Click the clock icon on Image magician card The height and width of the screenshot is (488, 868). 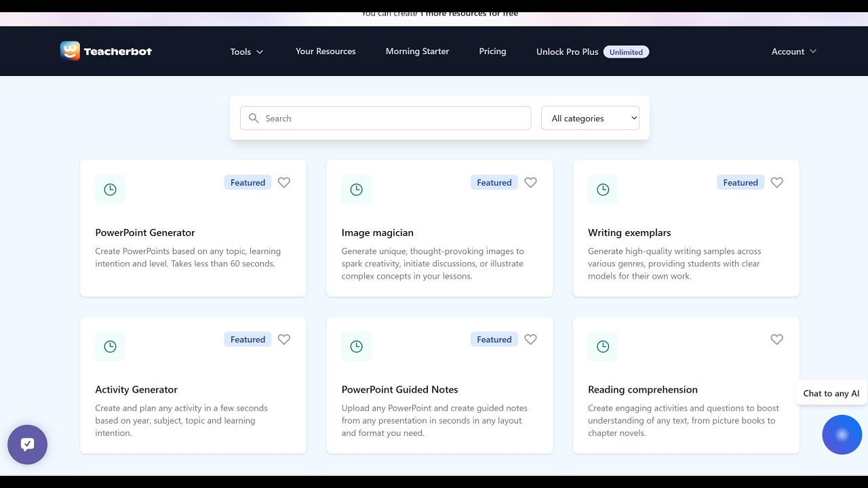(x=356, y=190)
